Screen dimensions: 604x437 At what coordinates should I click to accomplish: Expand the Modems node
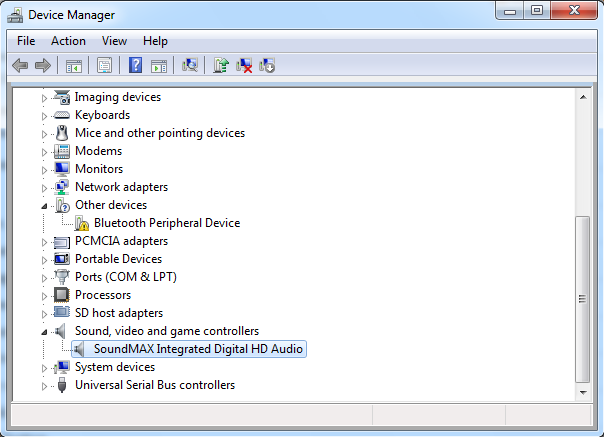tap(44, 152)
